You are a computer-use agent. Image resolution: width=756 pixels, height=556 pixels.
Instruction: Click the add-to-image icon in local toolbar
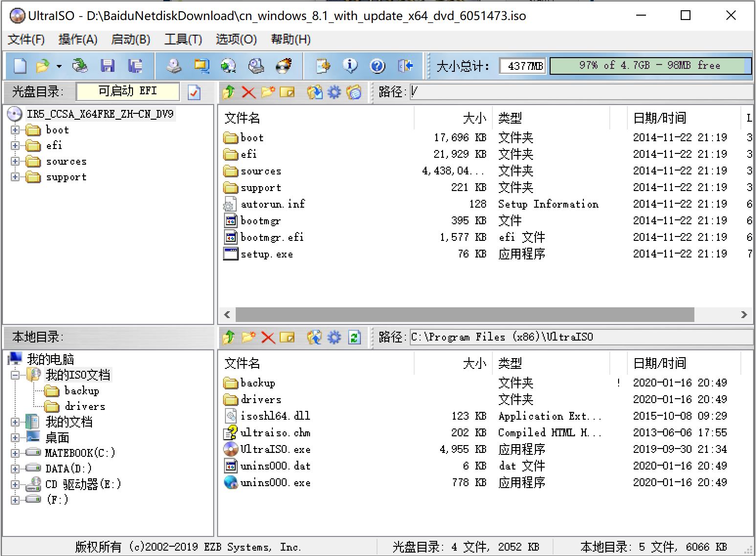pyautogui.click(x=314, y=337)
